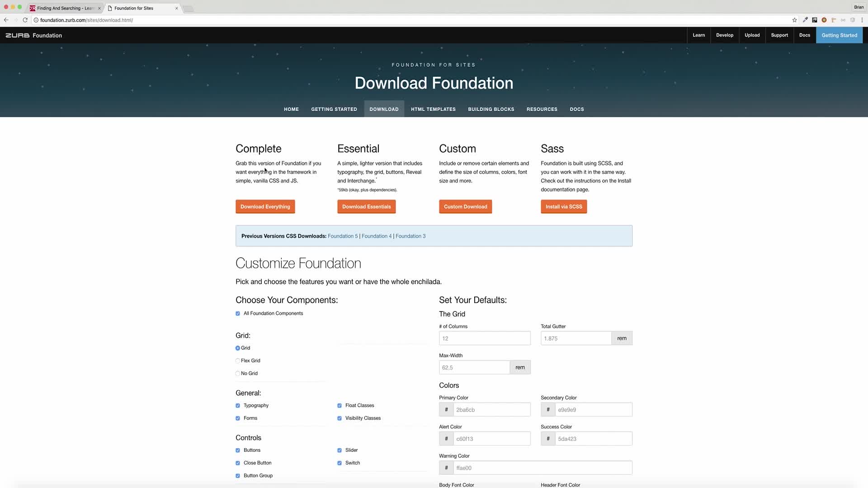Screen dimensions: 868x488
Task: Close the Foundation for Sites tab
Action: [177, 8]
